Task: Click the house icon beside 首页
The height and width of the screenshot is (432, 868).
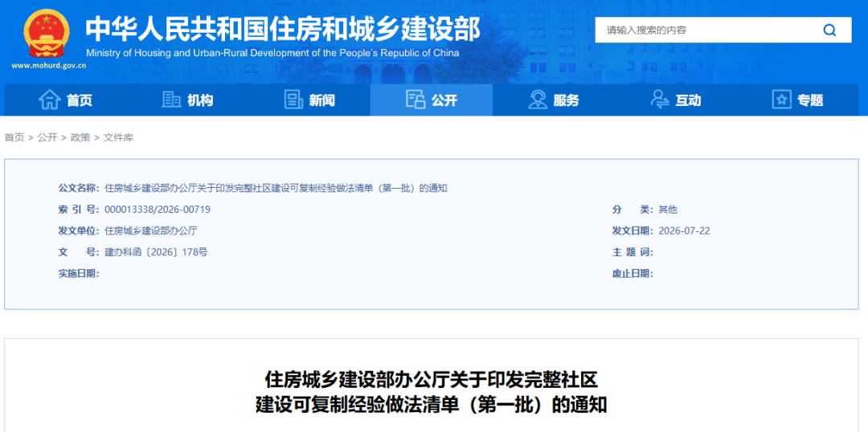Action: 49,100
